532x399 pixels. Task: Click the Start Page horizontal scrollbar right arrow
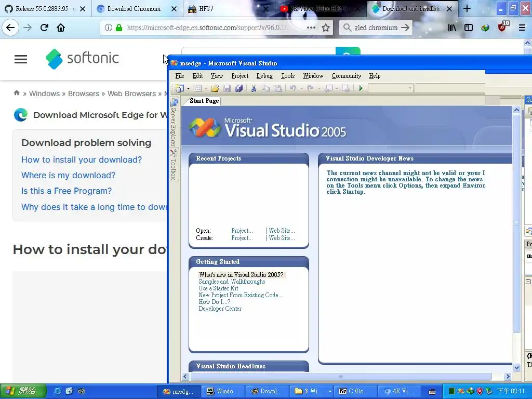pyautogui.click(x=508, y=376)
